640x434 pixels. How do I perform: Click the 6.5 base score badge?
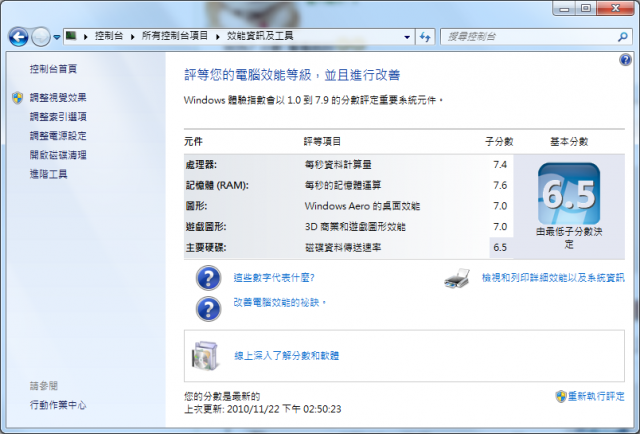pos(569,194)
